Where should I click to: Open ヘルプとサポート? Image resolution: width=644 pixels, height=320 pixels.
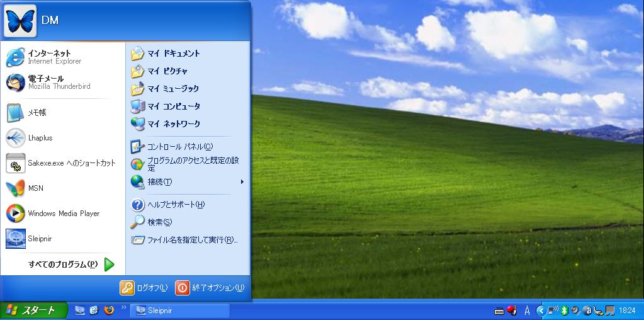click(x=188, y=205)
